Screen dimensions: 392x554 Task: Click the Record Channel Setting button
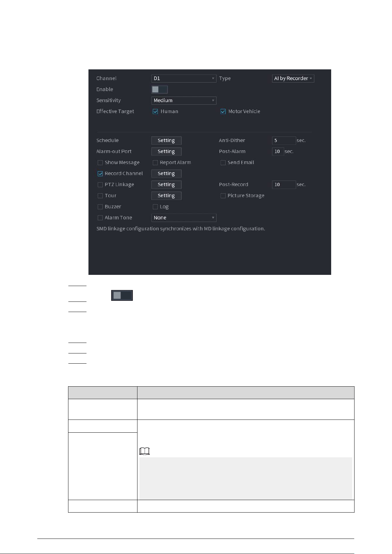(166, 174)
